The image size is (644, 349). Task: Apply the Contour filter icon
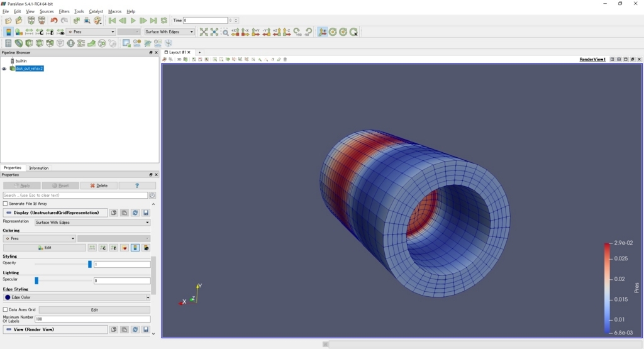18,43
